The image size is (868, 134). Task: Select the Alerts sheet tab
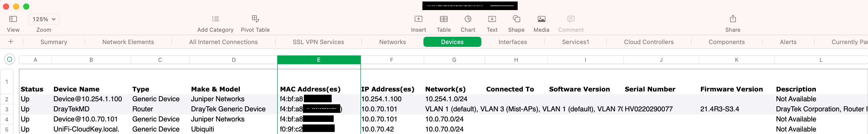[x=788, y=42]
